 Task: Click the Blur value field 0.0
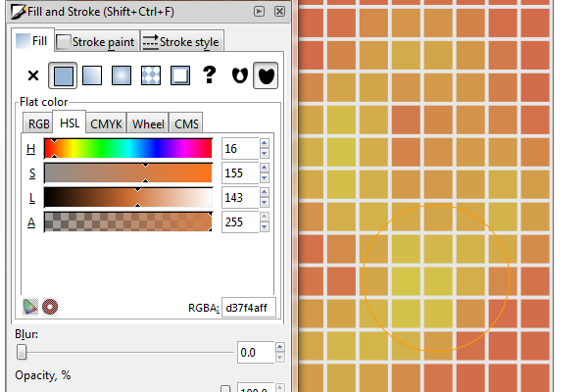pyautogui.click(x=256, y=352)
